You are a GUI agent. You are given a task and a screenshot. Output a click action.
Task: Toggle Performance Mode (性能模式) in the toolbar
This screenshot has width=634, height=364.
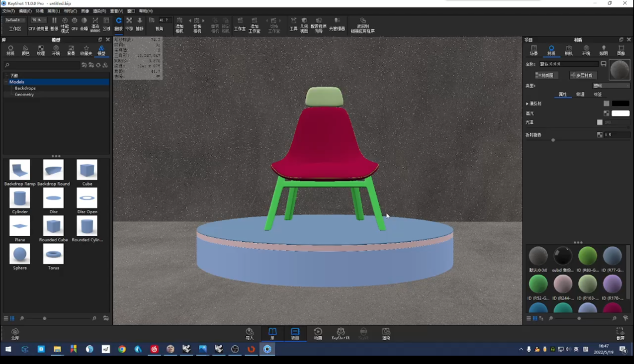click(x=65, y=25)
